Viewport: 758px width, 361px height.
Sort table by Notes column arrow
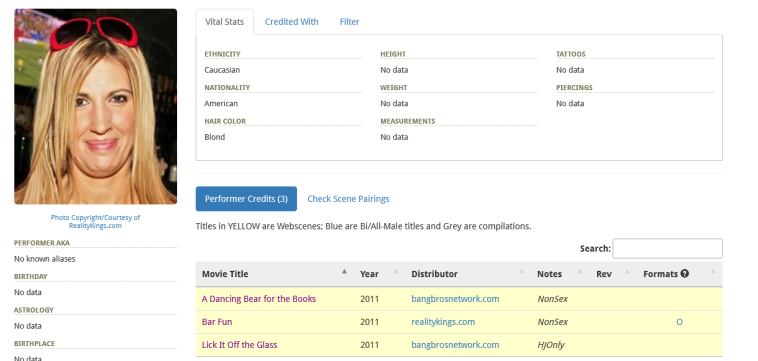point(581,272)
